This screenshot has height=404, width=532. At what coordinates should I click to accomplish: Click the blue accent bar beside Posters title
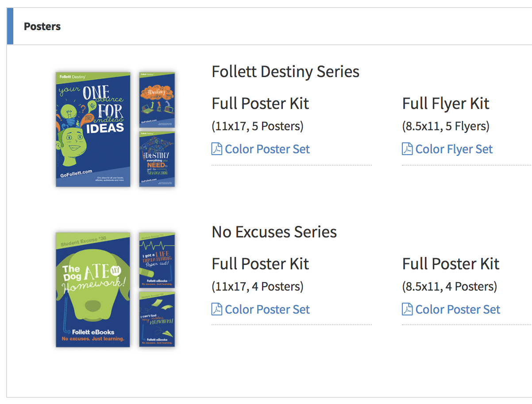pos(9,26)
